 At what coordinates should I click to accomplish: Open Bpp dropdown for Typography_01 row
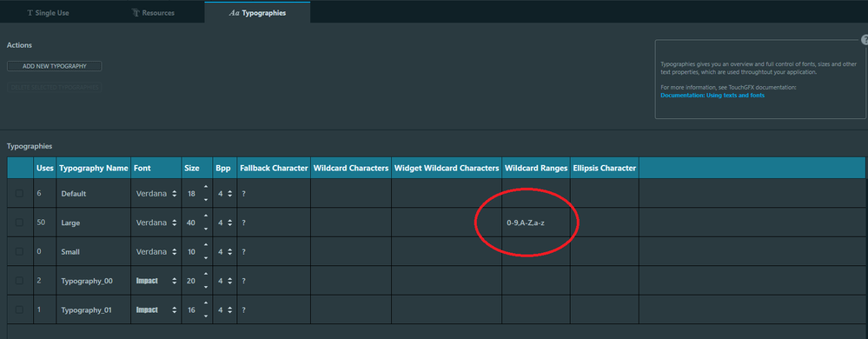click(x=225, y=311)
